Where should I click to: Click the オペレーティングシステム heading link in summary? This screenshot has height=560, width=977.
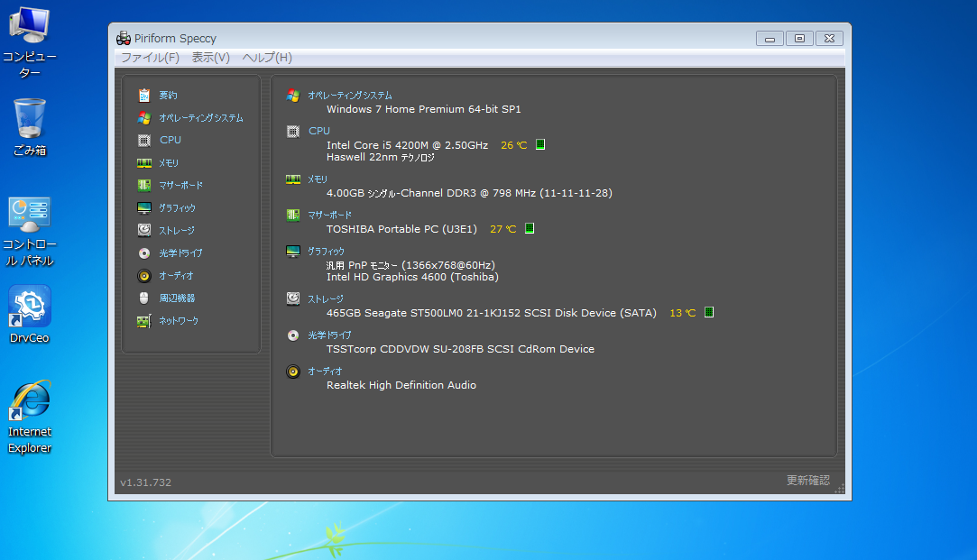pyautogui.click(x=349, y=96)
